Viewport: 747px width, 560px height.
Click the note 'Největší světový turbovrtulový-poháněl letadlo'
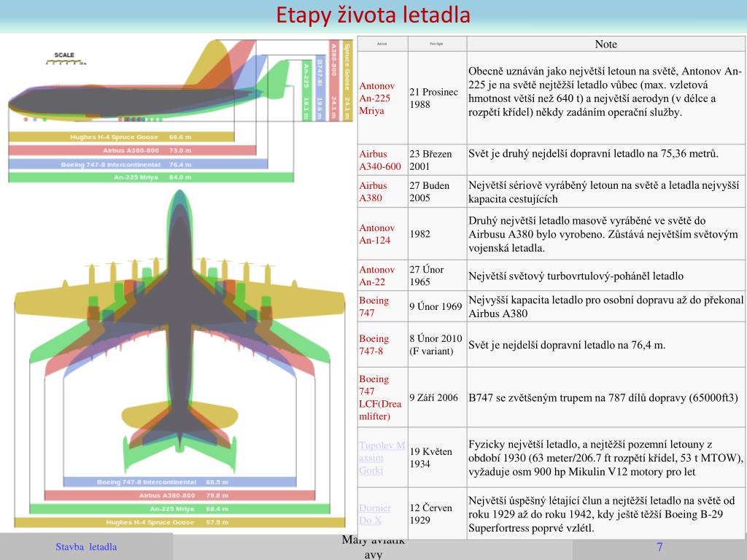tap(576, 276)
